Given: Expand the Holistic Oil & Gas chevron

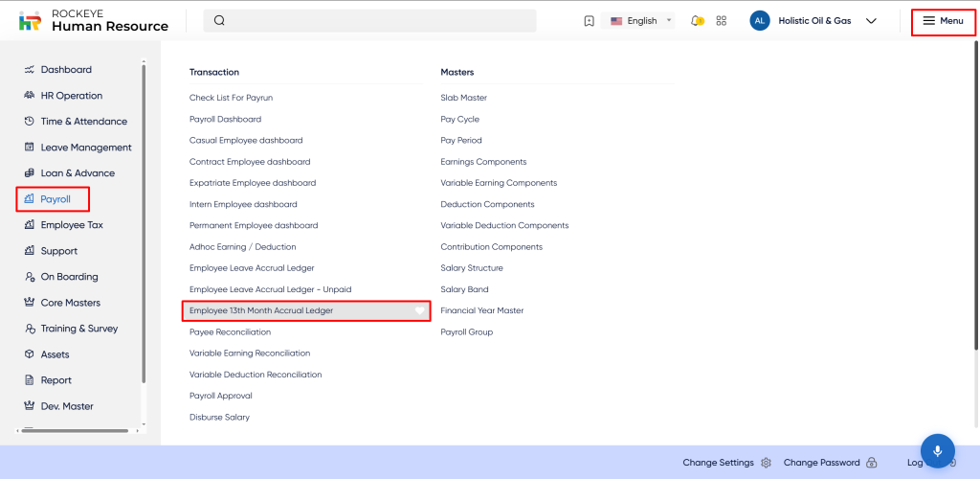Looking at the screenshot, I should [871, 21].
